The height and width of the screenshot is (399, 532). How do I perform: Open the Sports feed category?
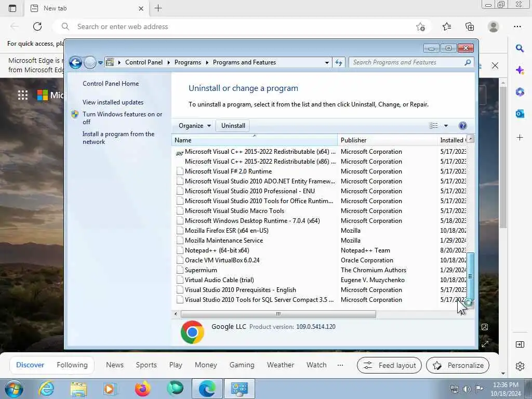click(x=146, y=365)
